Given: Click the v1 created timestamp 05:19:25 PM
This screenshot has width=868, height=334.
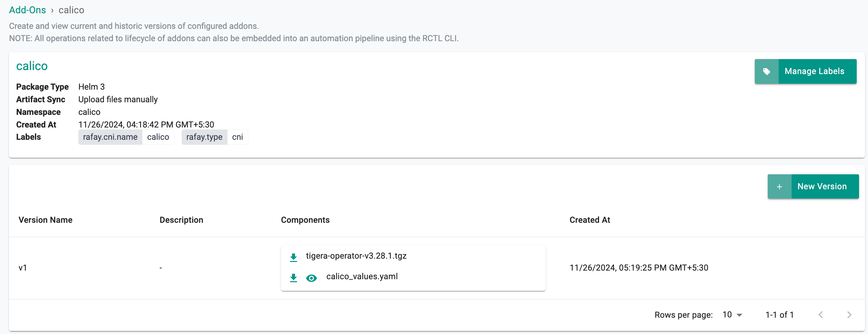Looking at the screenshot, I should pyautogui.click(x=639, y=268).
